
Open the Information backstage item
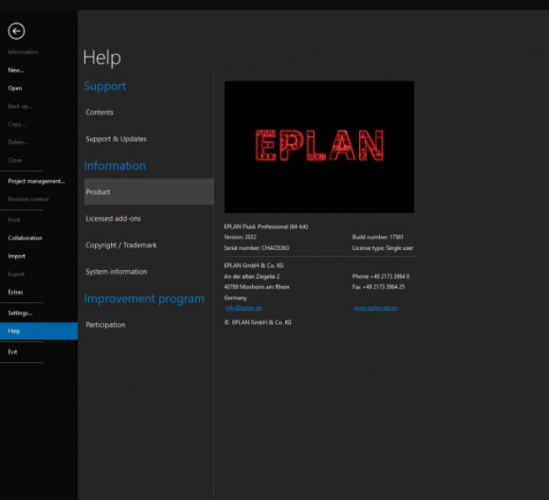coord(23,52)
